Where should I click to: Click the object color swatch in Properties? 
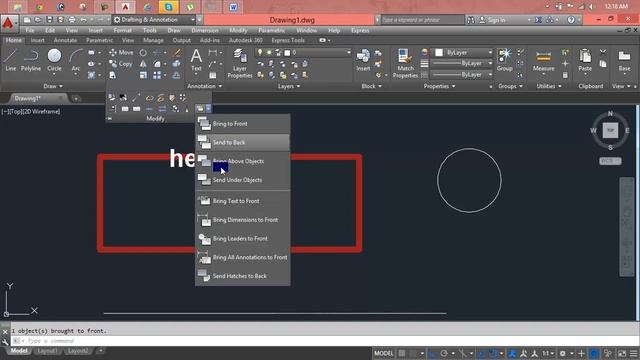pos(439,53)
